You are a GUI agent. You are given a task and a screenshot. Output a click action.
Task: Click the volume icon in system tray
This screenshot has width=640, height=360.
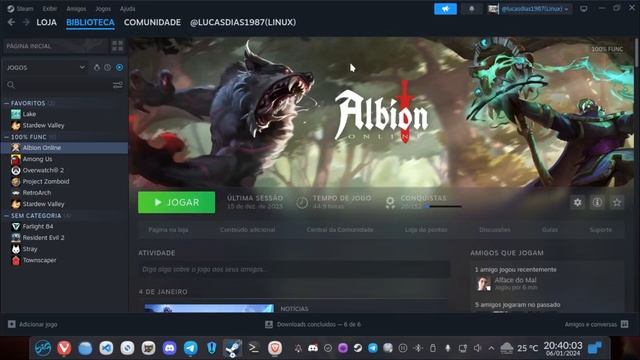(477, 348)
